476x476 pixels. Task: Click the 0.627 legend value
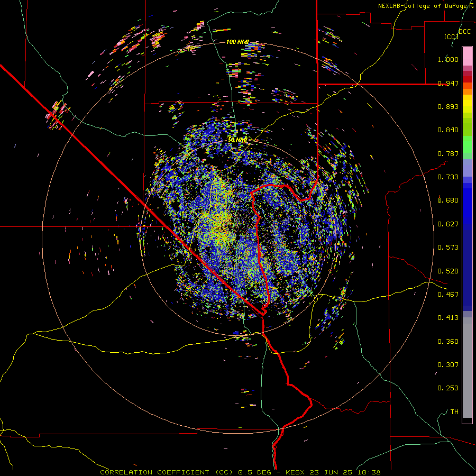pos(448,224)
